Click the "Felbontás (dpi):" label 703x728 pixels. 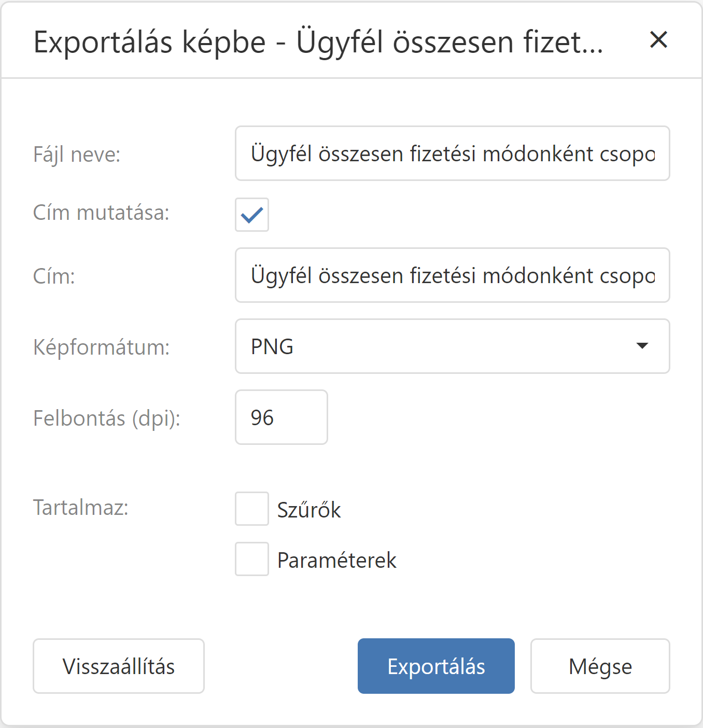point(106,418)
